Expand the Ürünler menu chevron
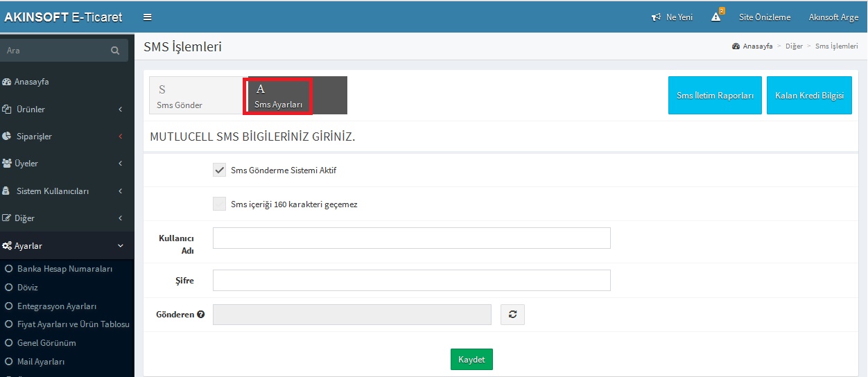Screen dimensions: 868x377 coord(121,109)
